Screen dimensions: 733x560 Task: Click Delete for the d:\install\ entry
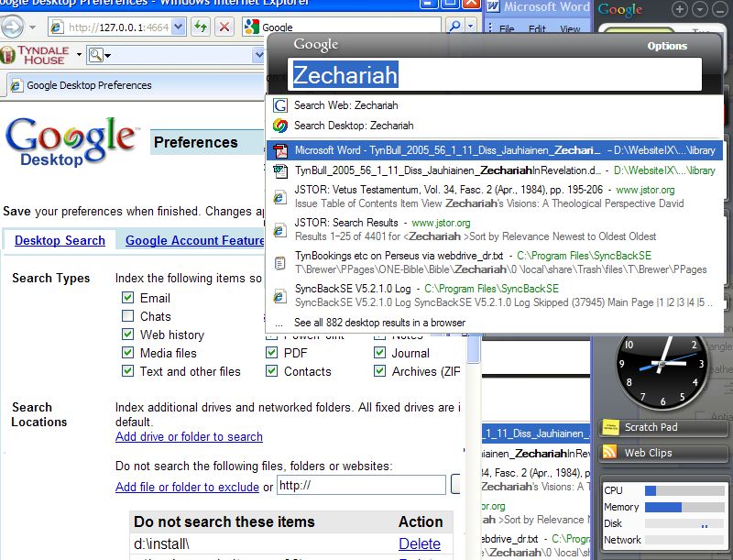click(x=420, y=544)
